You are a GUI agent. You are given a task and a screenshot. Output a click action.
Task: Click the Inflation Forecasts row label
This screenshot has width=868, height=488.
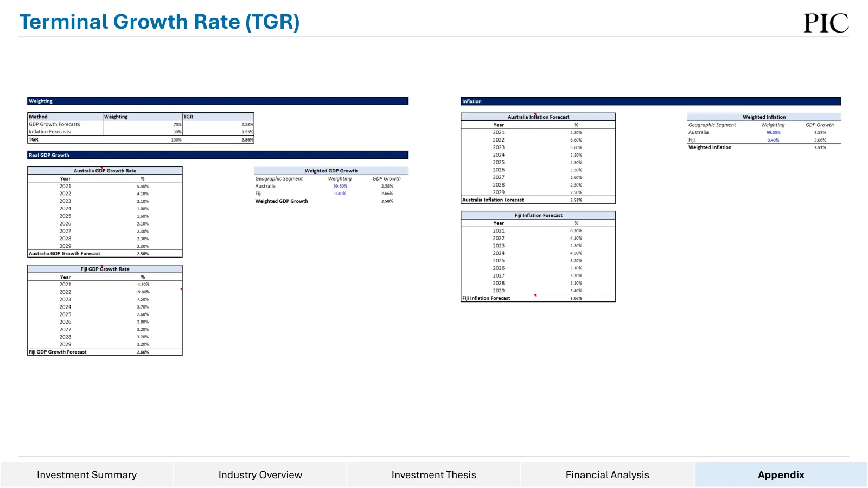(x=49, y=132)
